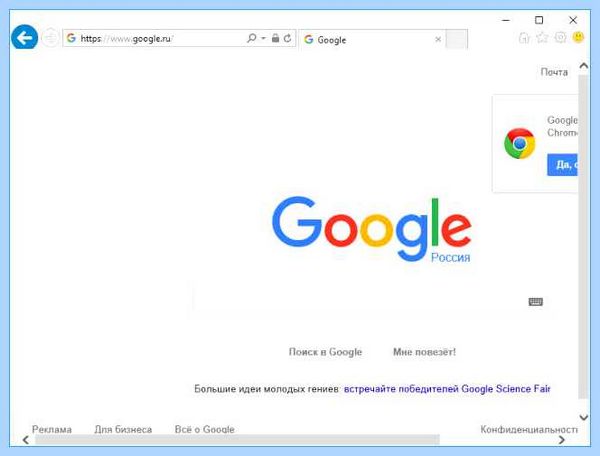Click the vertical scrollbar up arrow
The width and height of the screenshot is (600, 456).
pyautogui.click(x=584, y=66)
